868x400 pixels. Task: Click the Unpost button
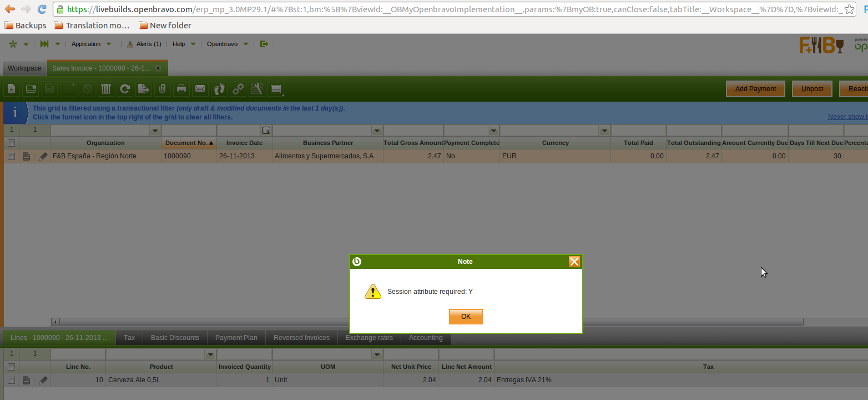pyautogui.click(x=813, y=89)
